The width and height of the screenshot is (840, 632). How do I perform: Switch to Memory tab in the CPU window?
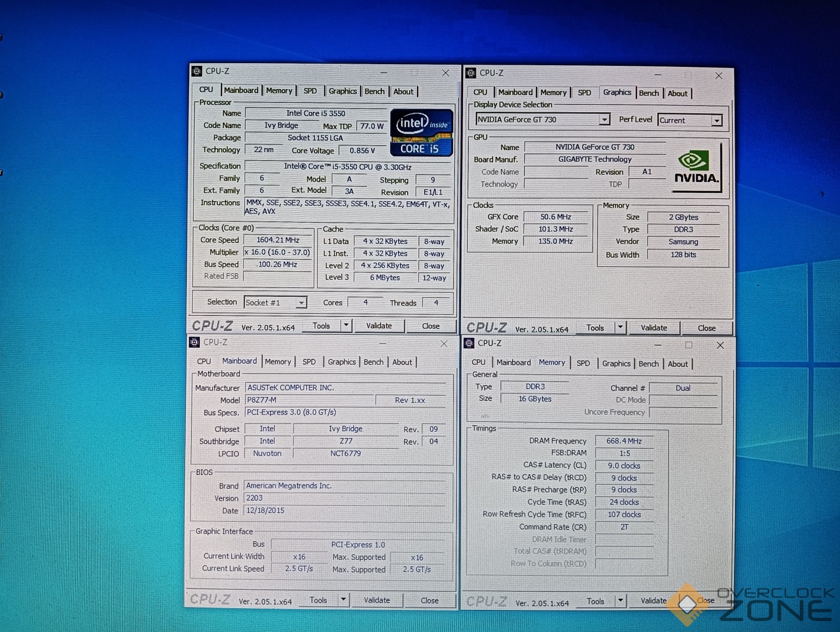[279, 91]
